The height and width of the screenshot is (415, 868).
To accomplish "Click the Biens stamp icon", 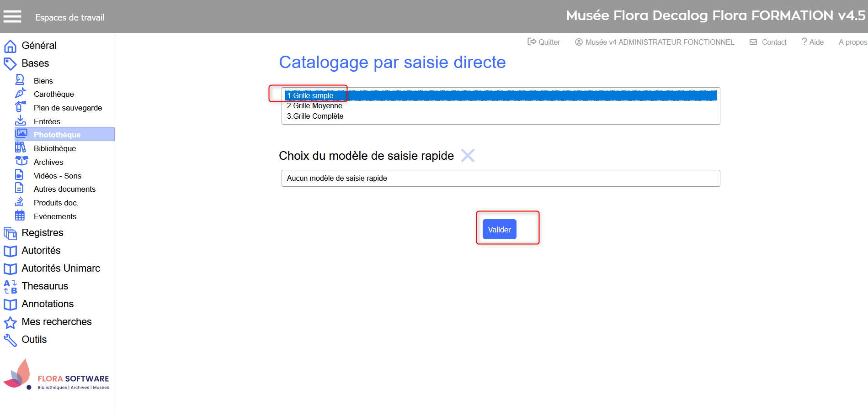I will click(20, 80).
